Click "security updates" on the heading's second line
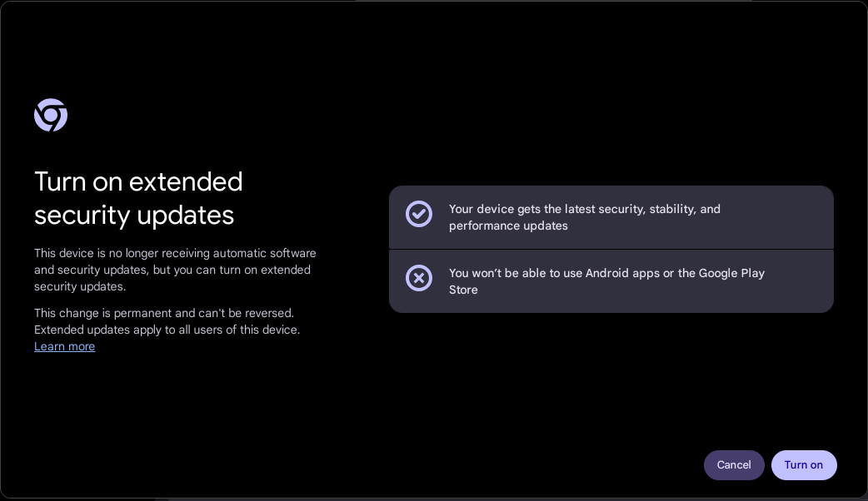868x501 pixels. click(x=134, y=215)
